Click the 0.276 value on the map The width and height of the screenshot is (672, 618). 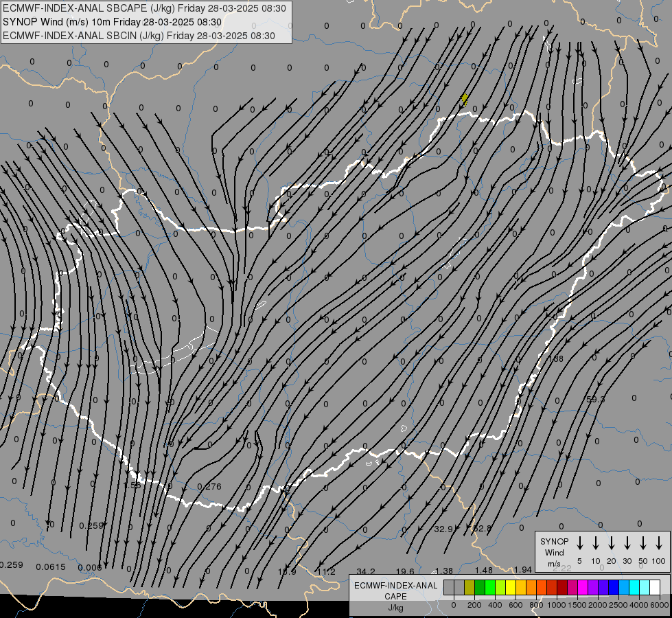(x=209, y=486)
